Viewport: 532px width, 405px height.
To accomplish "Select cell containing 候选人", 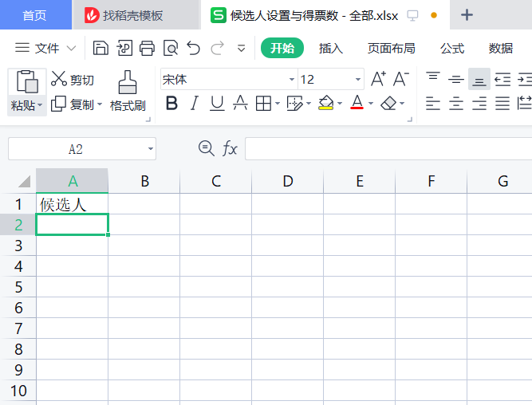I will pyautogui.click(x=73, y=204).
